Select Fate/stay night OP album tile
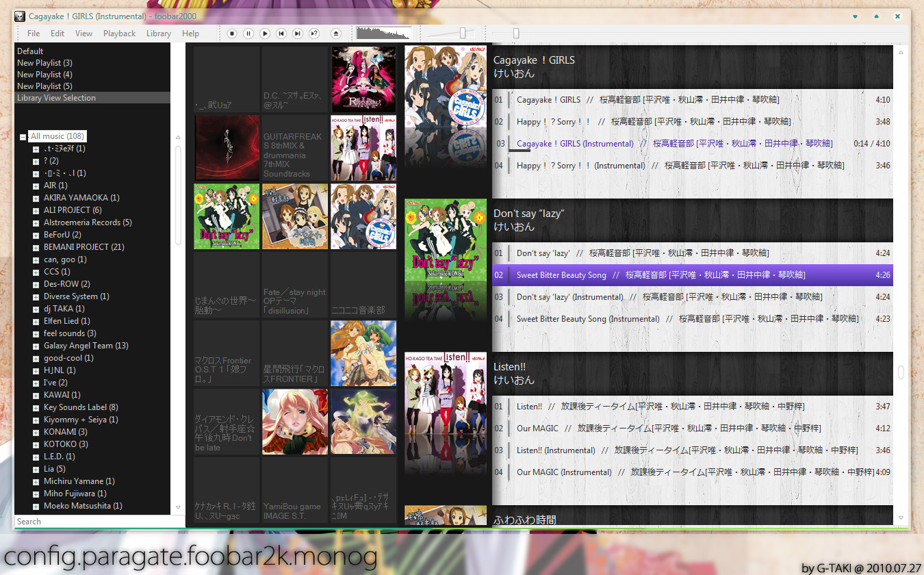The height and width of the screenshot is (575, 924). coord(295,285)
